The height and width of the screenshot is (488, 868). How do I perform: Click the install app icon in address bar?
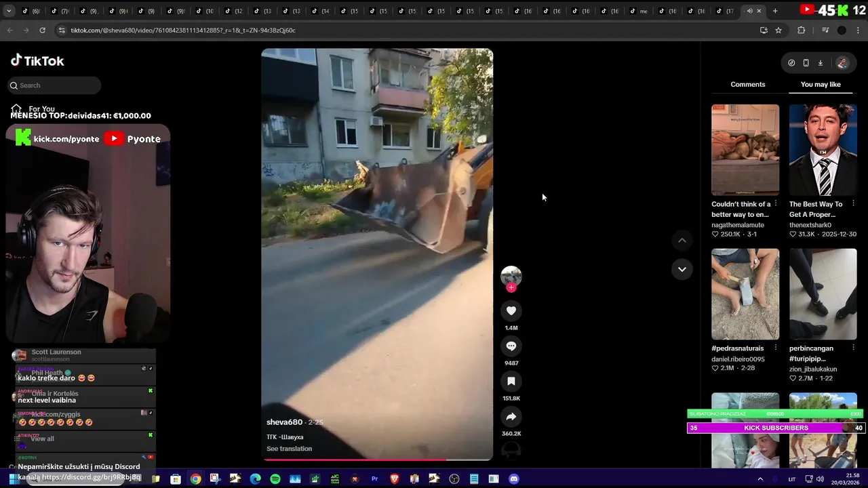click(x=764, y=30)
